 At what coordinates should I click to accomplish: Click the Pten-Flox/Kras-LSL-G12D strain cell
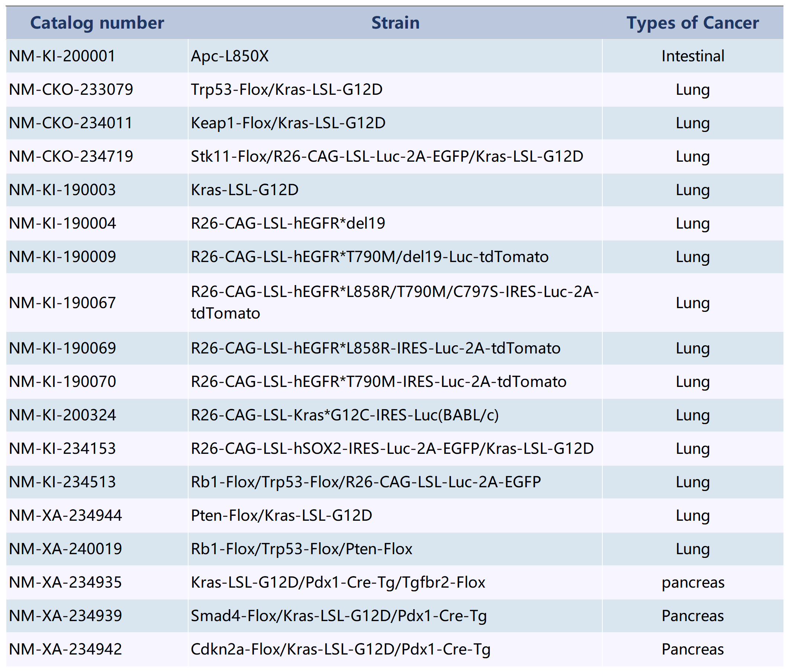click(x=281, y=516)
